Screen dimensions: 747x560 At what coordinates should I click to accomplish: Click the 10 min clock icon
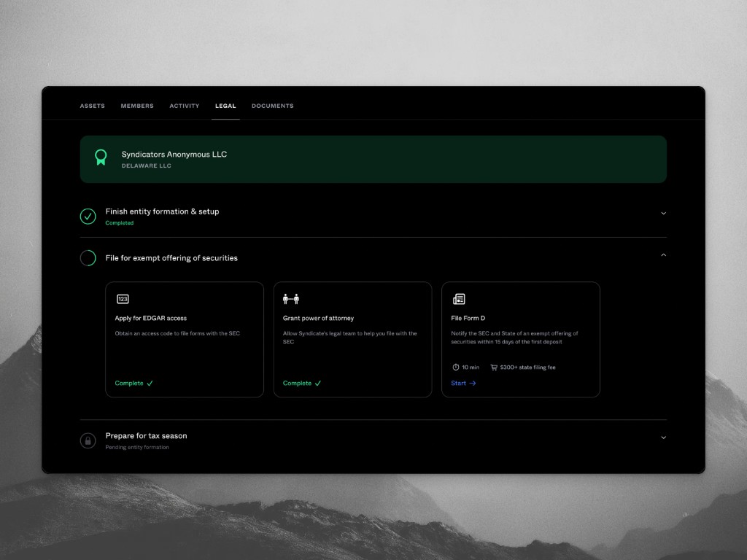tap(456, 367)
